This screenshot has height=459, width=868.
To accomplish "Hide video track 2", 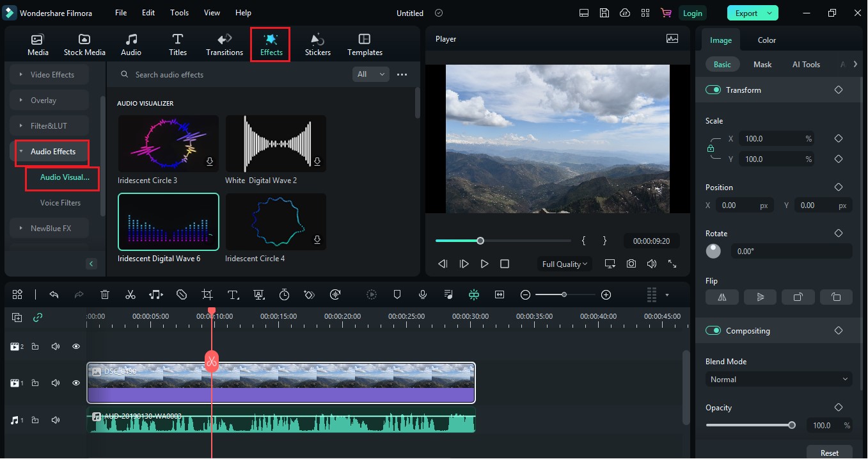I will 76,346.
